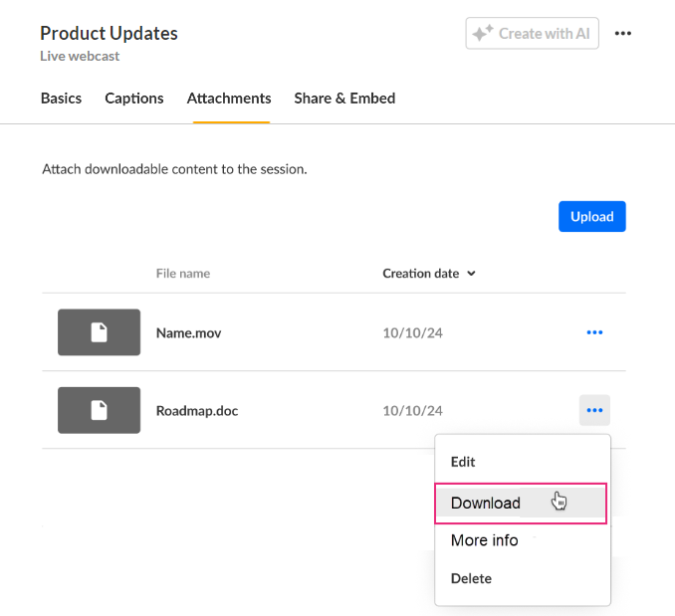
Task: Select Download in the context menu
Action: [x=486, y=504]
